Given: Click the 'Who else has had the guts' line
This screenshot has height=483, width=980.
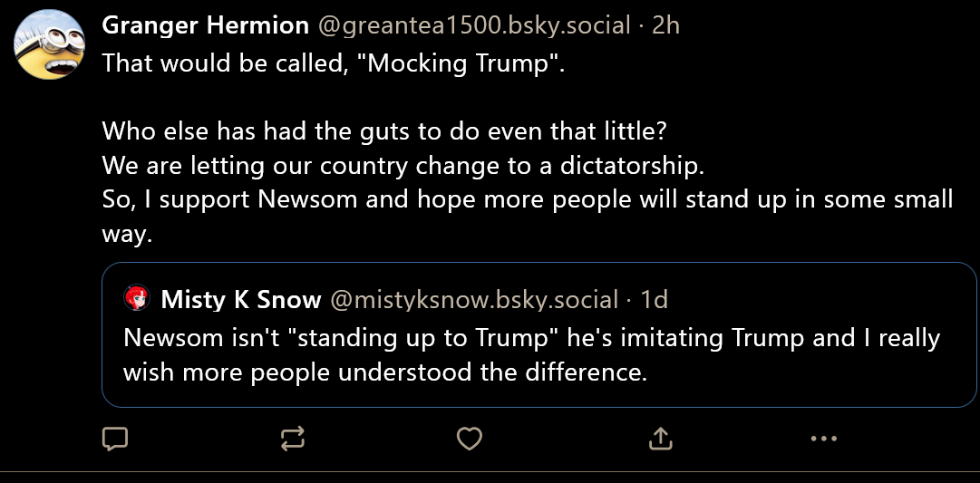Looking at the screenshot, I should tap(384, 130).
